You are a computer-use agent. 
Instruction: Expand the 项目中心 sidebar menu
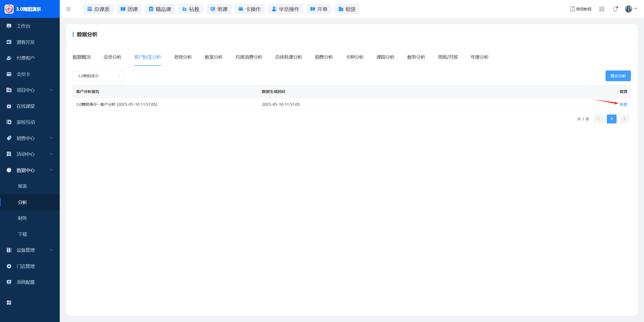click(x=26, y=90)
